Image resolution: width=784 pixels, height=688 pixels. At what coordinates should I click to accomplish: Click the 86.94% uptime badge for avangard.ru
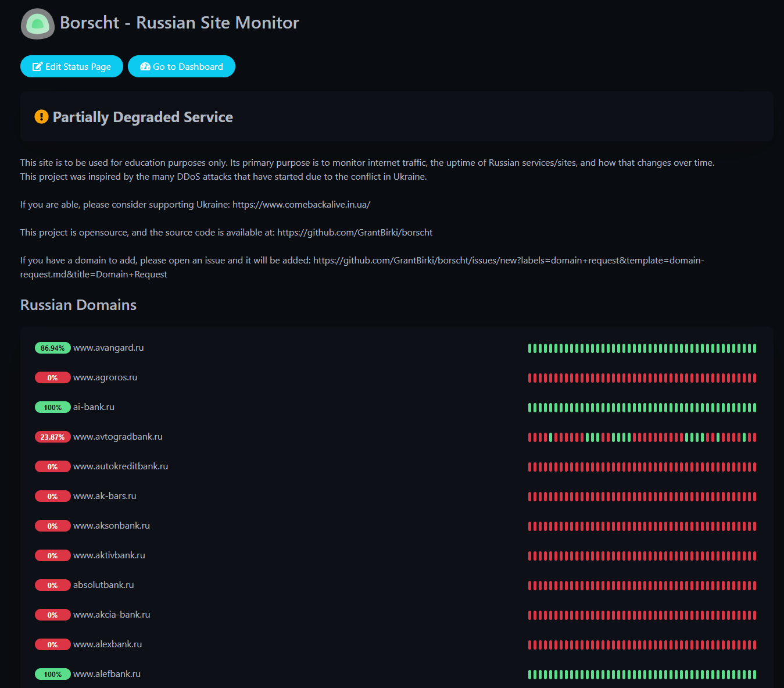[53, 348]
